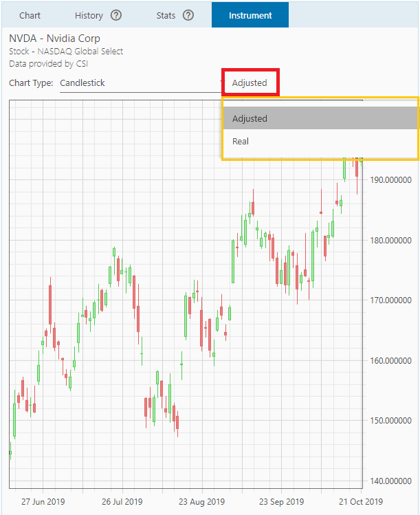Click the help icon next to History
Image resolution: width=420 pixels, height=515 pixels.
point(116,15)
